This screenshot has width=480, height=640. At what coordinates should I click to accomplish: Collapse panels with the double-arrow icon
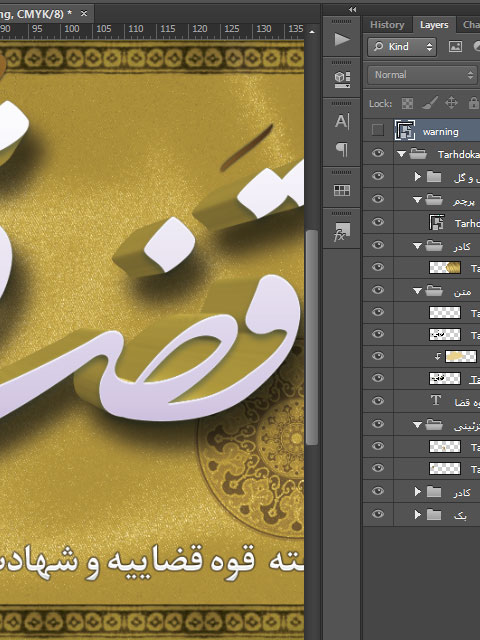point(353,9)
